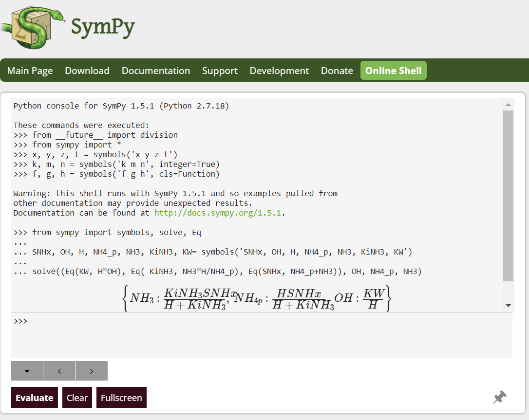529x420 pixels.
Task: Select Support in the navigation bar
Action: click(x=220, y=71)
